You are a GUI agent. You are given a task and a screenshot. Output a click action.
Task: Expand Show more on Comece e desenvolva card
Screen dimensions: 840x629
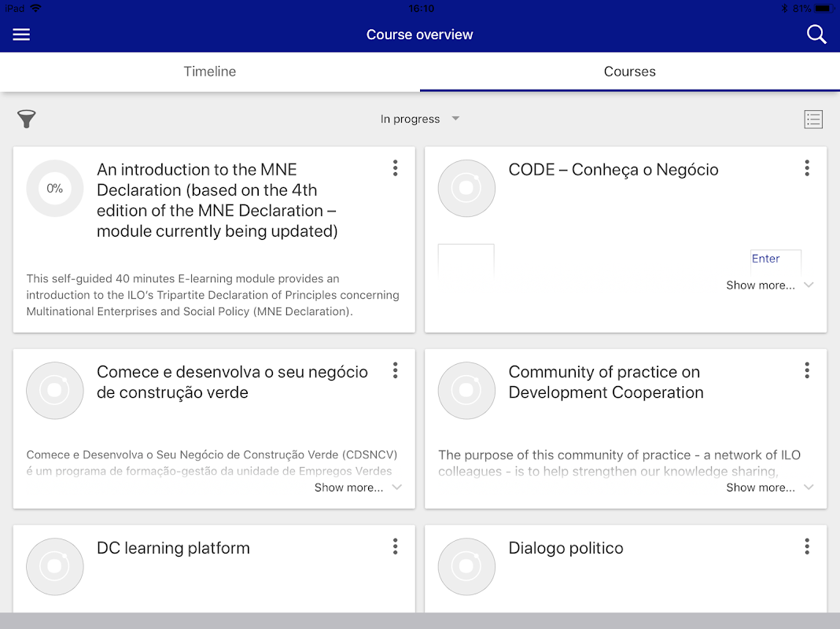[357, 487]
